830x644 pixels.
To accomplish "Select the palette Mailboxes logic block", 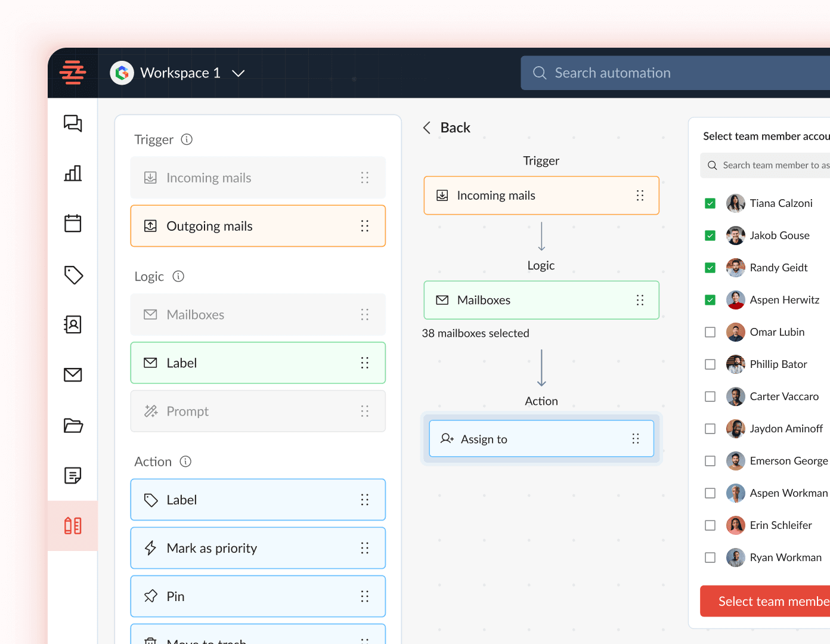I will coord(258,314).
